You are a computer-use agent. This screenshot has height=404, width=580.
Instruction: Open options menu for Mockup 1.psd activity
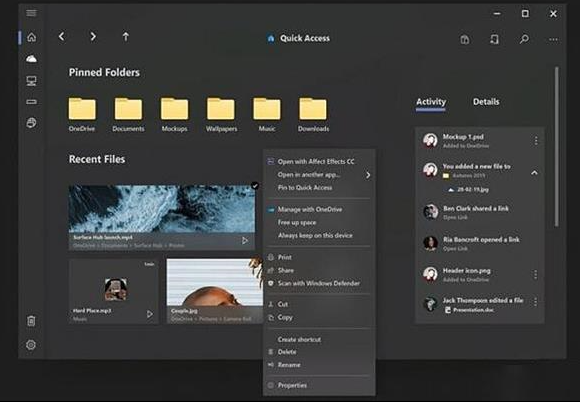click(536, 141)
